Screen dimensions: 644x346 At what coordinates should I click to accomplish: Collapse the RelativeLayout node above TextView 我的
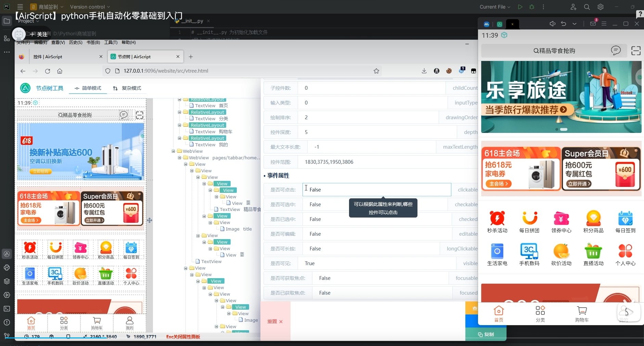[x=180, y=138]
